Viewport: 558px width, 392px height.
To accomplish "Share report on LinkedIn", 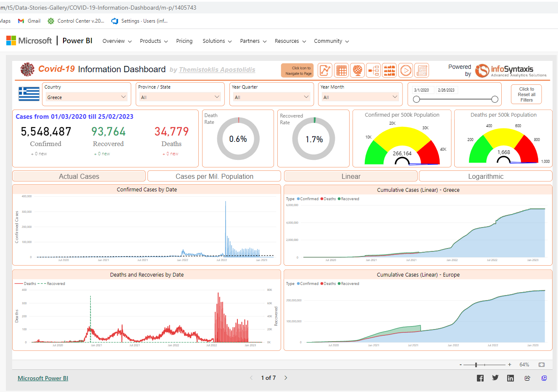I will point(511,378).
